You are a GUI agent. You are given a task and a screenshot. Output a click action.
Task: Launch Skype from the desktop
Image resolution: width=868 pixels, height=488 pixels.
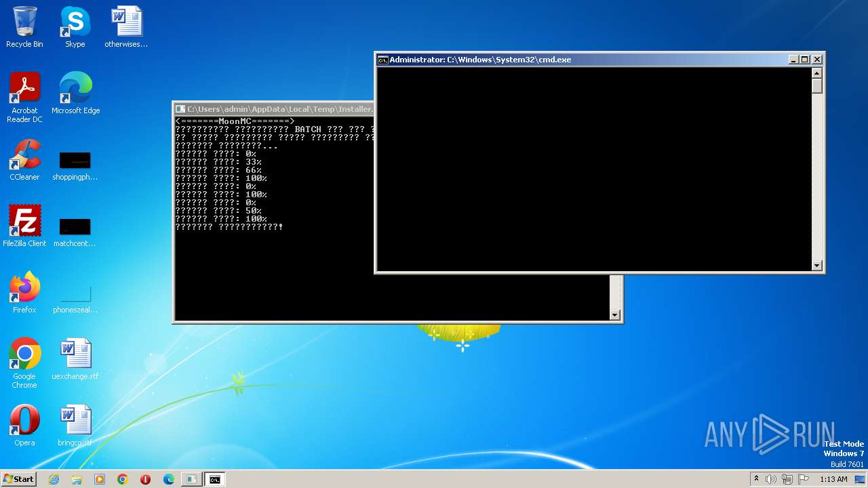75,27
